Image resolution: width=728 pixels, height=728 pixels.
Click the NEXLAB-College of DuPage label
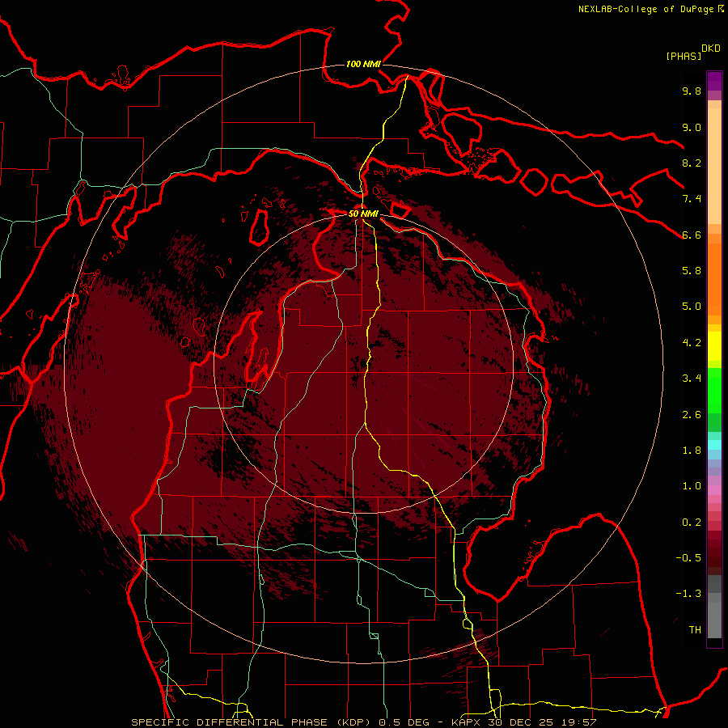click(x=650, y=9)
